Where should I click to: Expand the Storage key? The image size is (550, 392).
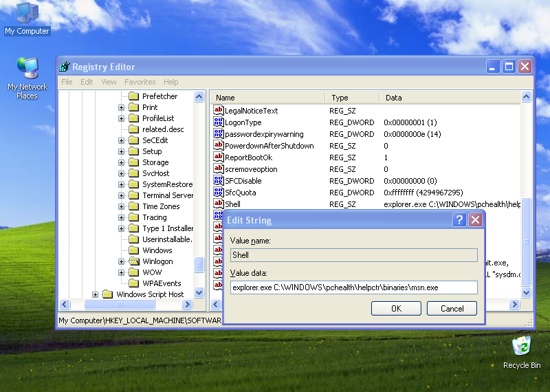pos(121,162)
